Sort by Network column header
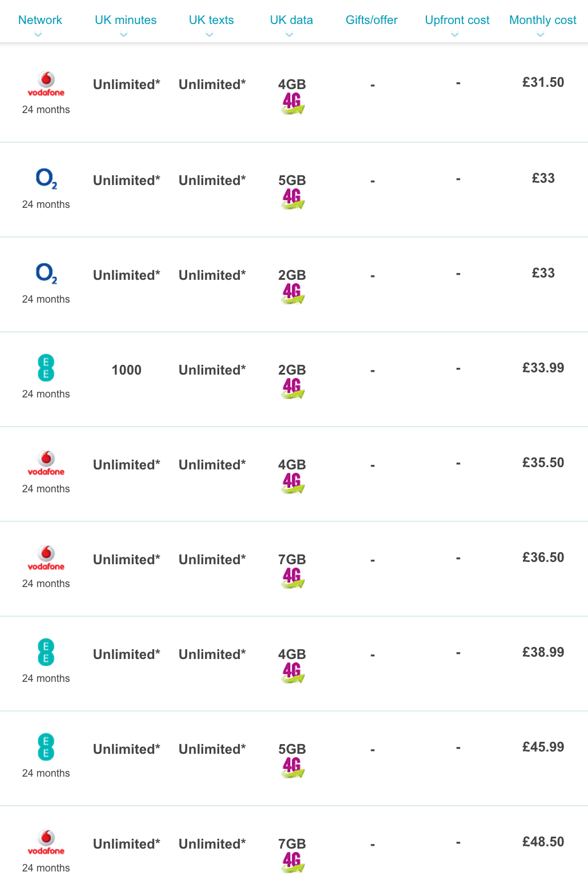 pos(40,20)
